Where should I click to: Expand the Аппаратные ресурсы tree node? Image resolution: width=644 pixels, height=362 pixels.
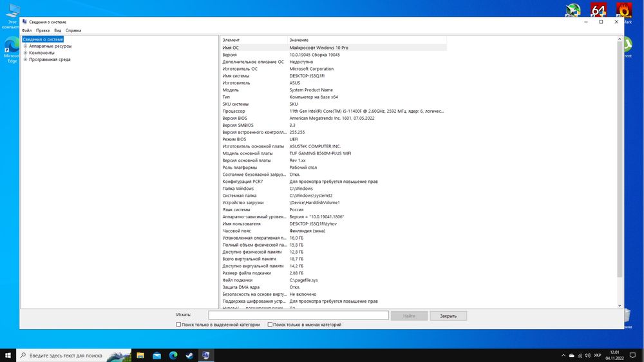[x=26, y=46]
